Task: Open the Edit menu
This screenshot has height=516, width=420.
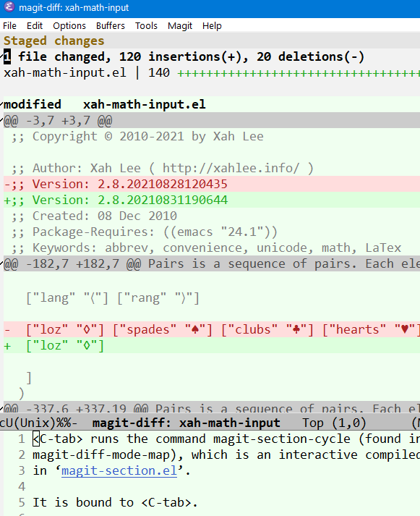Action: (35, 25)
